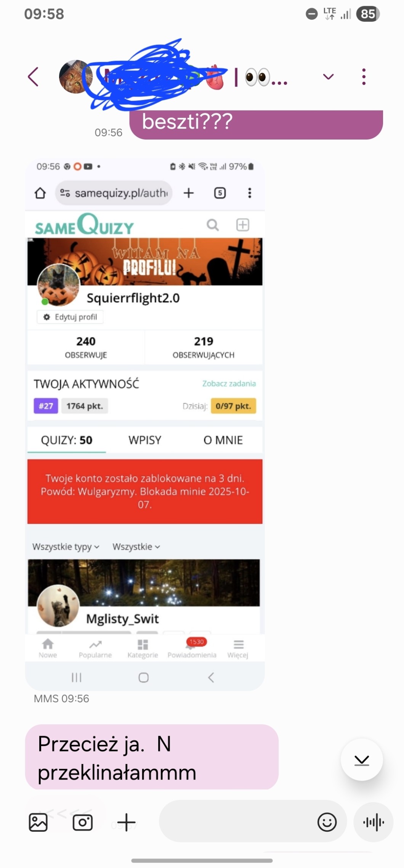Tap the message text input field

pyautogui.click(x=236, y=822)
